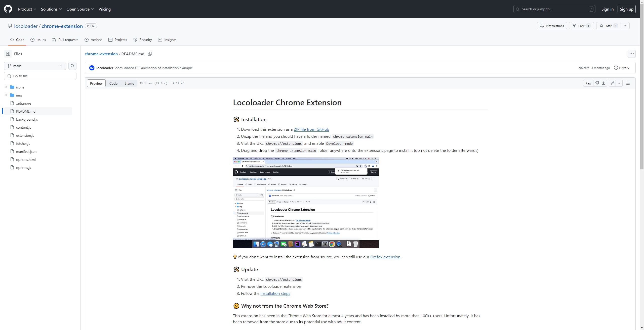
Task: Click the search files magnifier button
Action: (x=72, y=66)
